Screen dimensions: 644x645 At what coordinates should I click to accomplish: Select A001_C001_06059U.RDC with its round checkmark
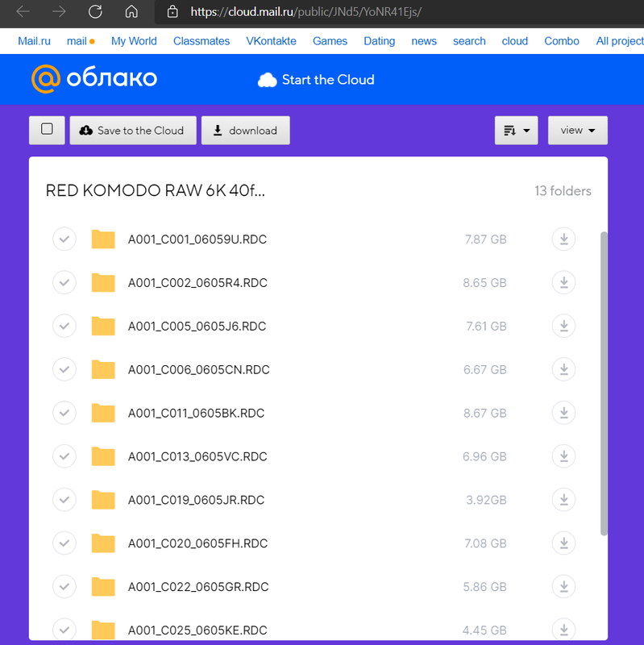64,239
